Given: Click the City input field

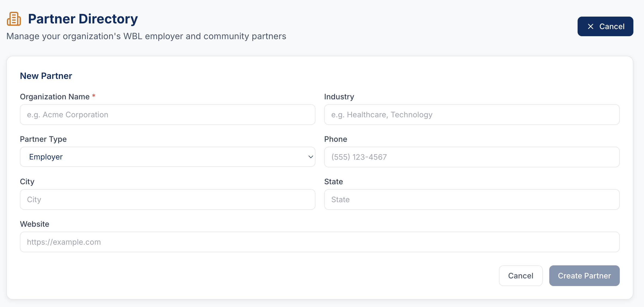Looking at the screenshot, I should pos(167,199).
